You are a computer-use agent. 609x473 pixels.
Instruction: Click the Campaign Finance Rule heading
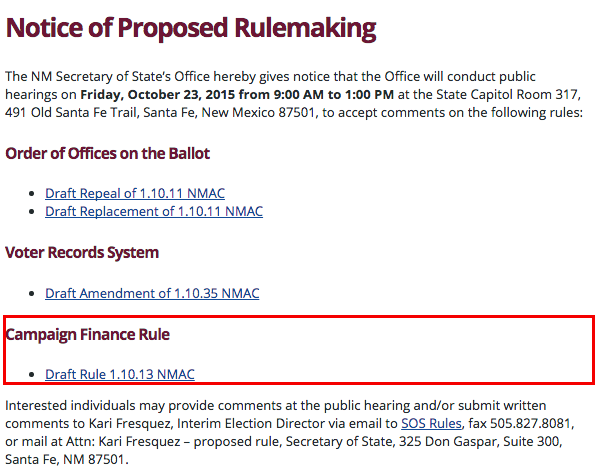point(88,334)
